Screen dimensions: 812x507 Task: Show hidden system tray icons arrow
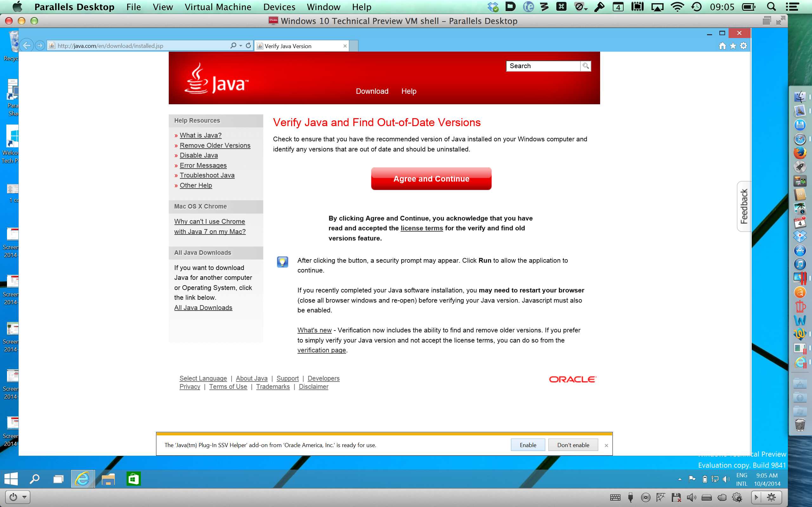click(680, 479)
